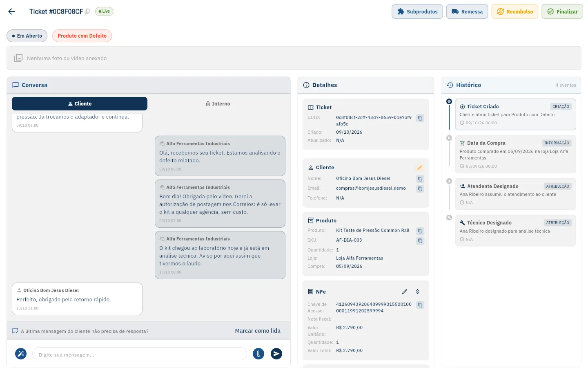Edit customer details with the pencil icon
The image size is (588, 368).
[x=419, y=168]
